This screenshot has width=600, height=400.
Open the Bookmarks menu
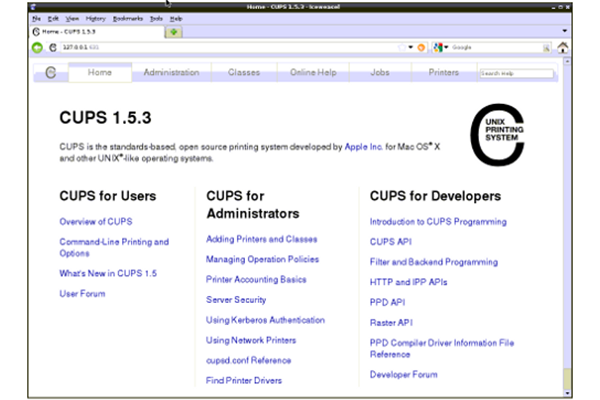(x=128, y=18)
